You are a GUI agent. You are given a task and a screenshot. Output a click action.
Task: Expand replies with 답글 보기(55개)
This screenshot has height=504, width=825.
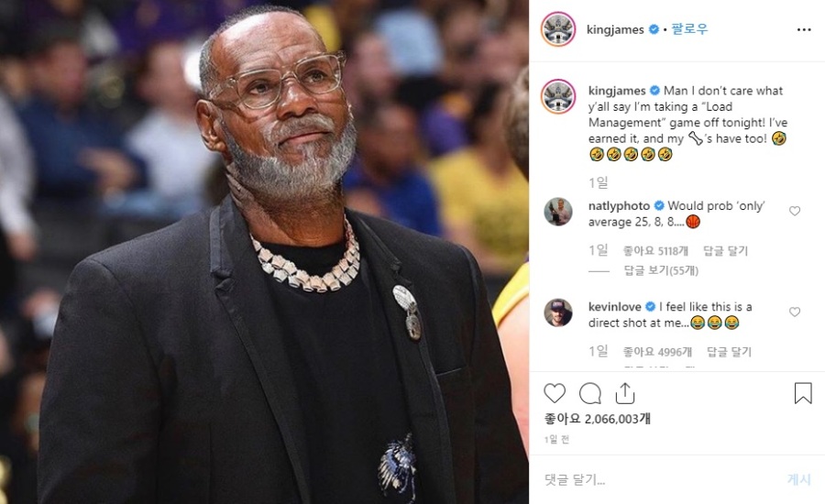(661, 270)
